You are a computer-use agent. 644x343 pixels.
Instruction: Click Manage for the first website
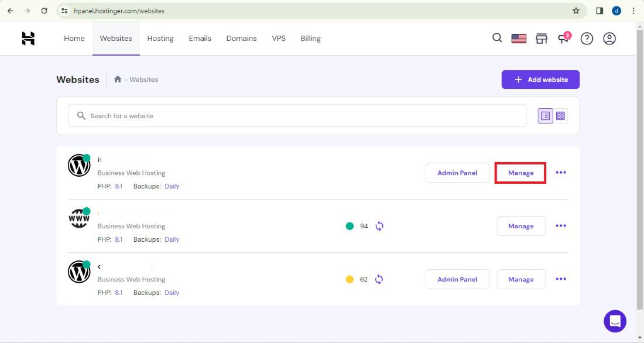pyautogui.click(x=520, y=173)
